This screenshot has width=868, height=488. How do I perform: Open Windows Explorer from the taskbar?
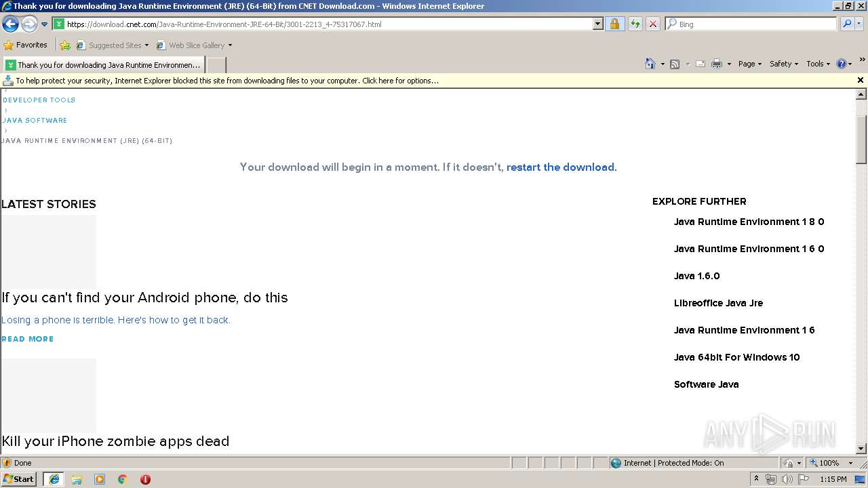[77, 479]
